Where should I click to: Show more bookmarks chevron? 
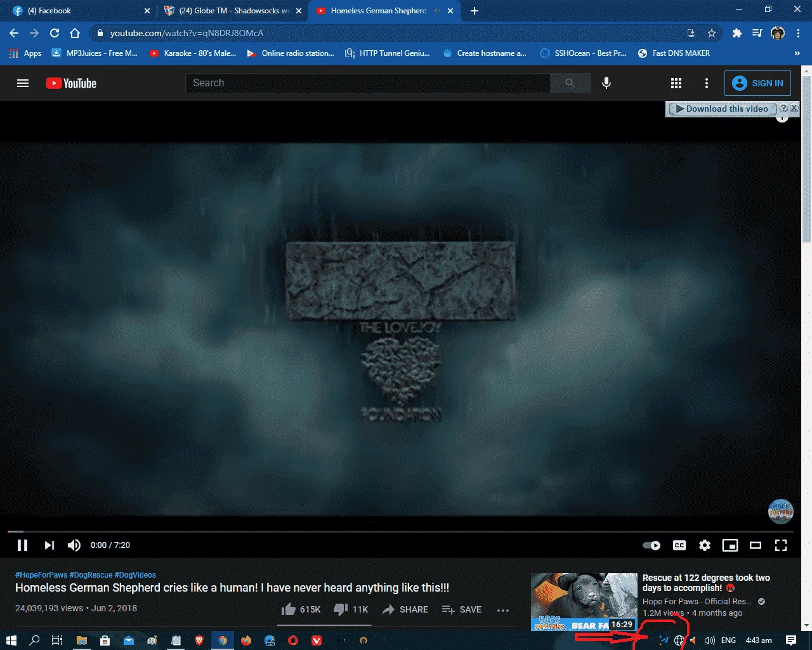point(797,53)
